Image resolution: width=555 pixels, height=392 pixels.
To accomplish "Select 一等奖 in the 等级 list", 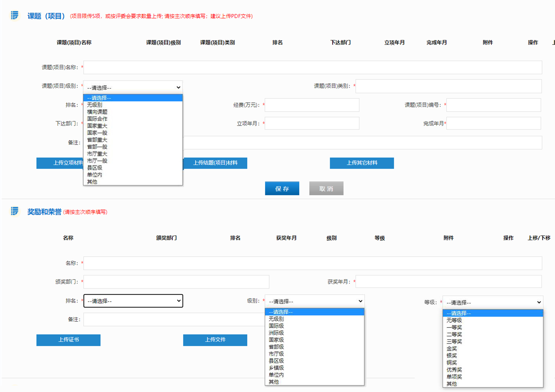I will [x=454, y=327].
